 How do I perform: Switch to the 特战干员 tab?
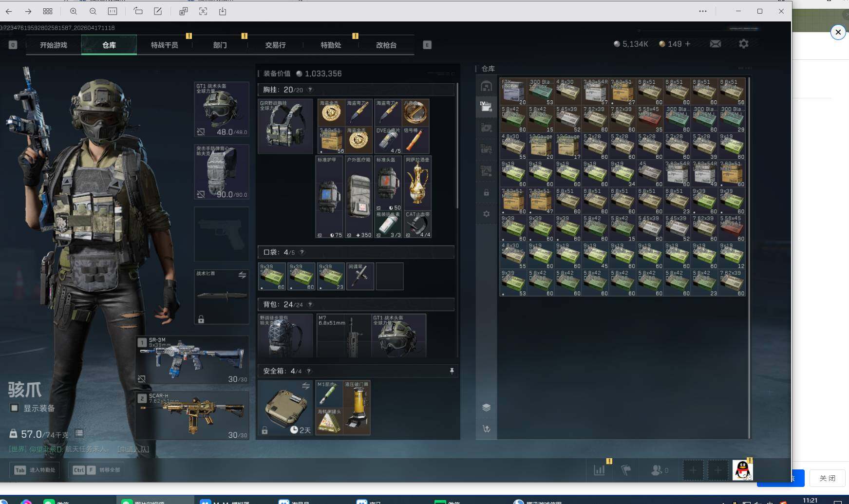point(164,45)
